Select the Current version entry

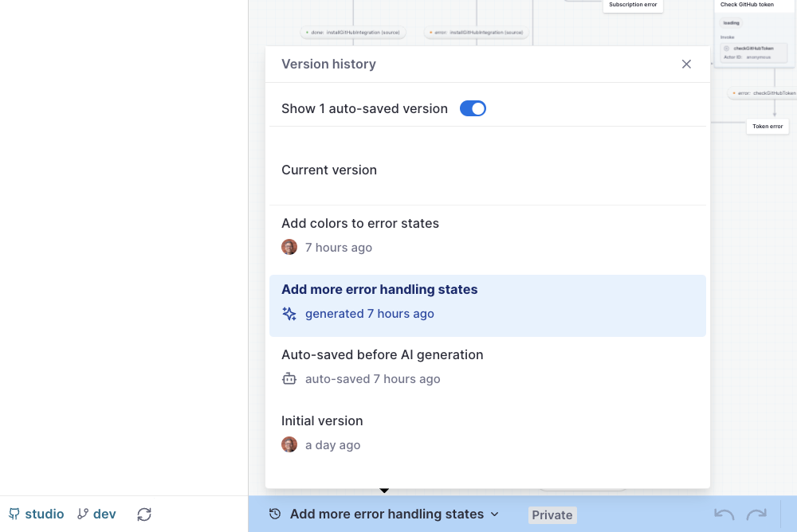point(329,170)
